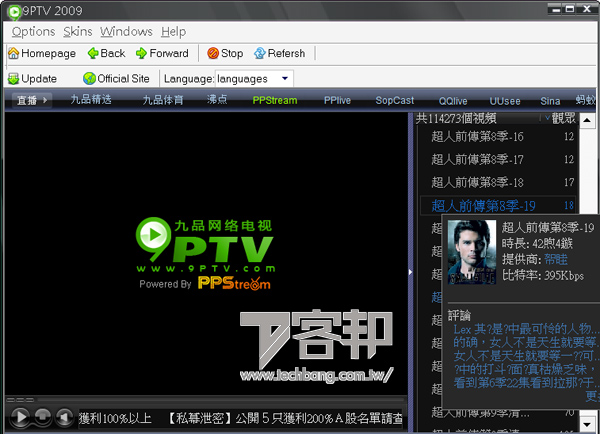
Task: Open the Skins menu
Action: [x=78, y=31]
